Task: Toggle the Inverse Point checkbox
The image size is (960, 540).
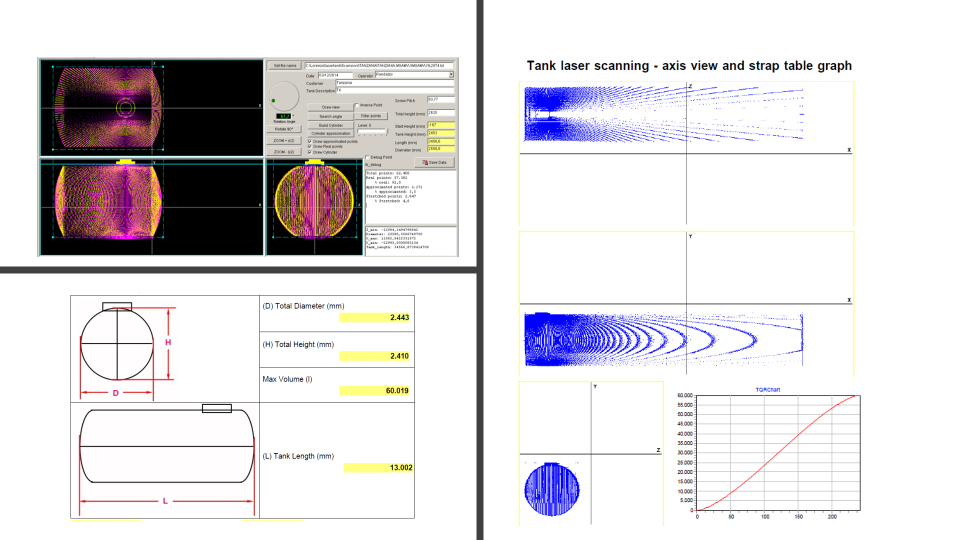Action: pos(357,105)
